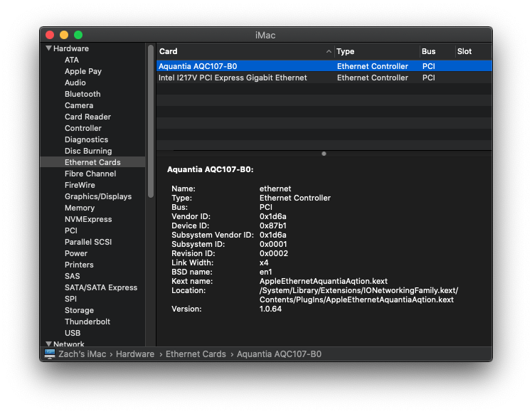Click the Device ID value 0x87b1
Screen dimensions: 532x414
pos(273,225)
